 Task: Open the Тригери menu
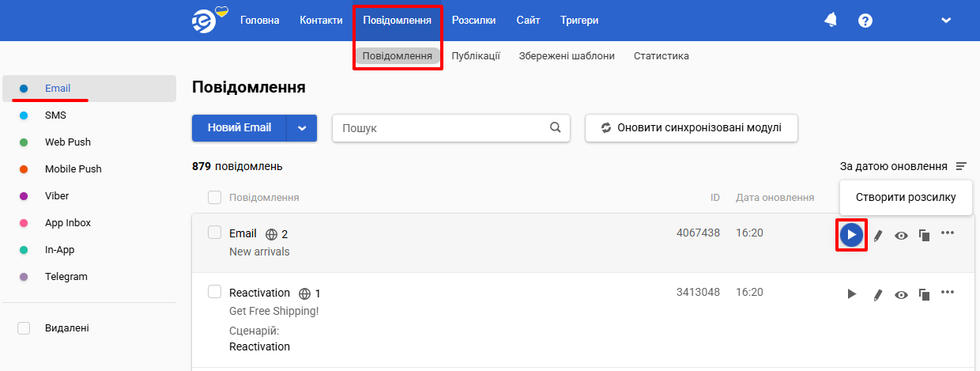[579, 20]
